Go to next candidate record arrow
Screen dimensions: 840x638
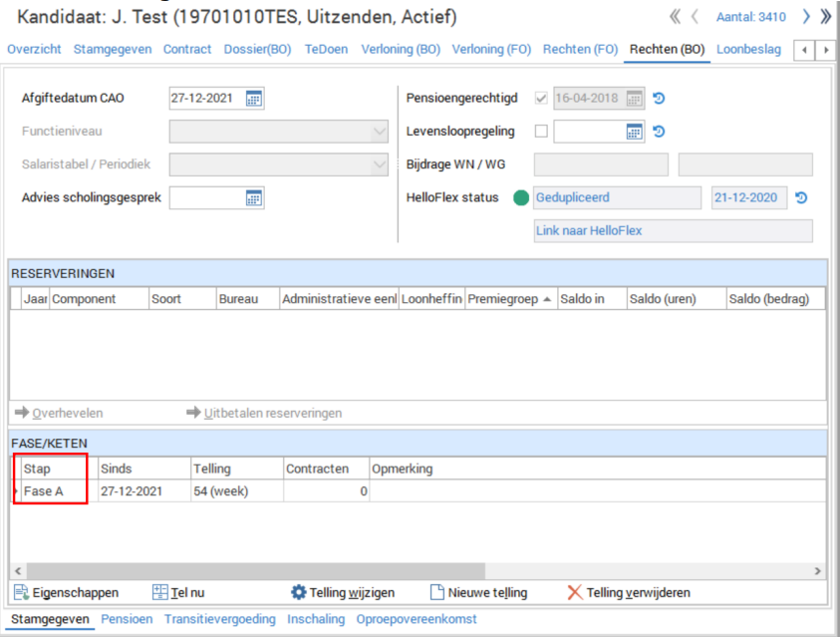(x=806, y=17)
